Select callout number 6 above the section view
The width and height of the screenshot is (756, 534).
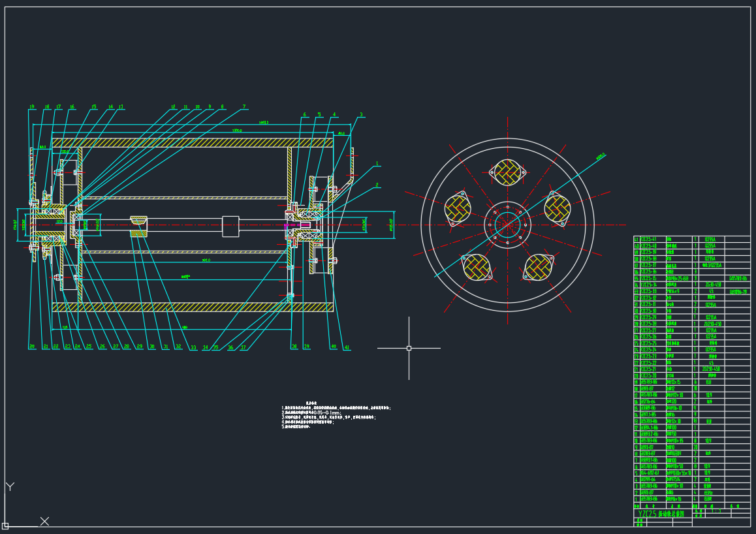[x=305, y=115]
